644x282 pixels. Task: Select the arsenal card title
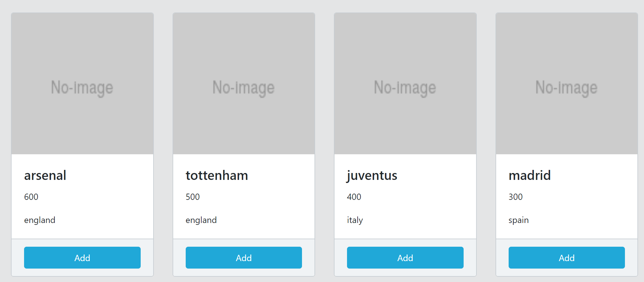point(45,176)
